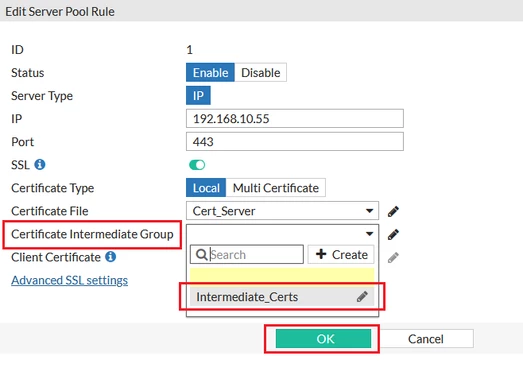Edit Intermediate_Certs entry with pencil icon
Screen dimensions: 523x371
tap(362, 297)
